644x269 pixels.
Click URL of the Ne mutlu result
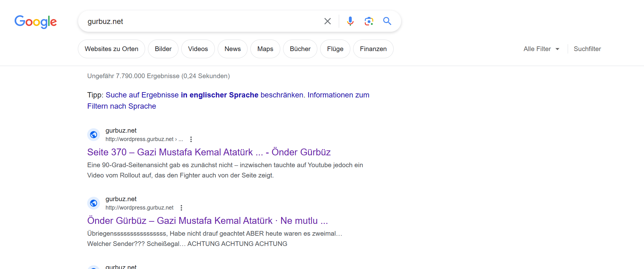[x=140, y=208]
